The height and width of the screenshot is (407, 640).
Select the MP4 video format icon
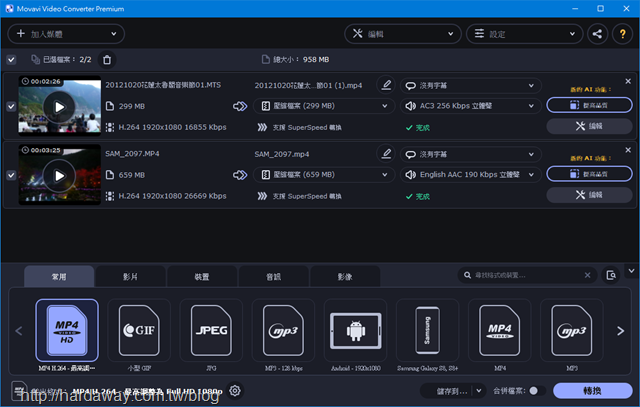[500, 330]
